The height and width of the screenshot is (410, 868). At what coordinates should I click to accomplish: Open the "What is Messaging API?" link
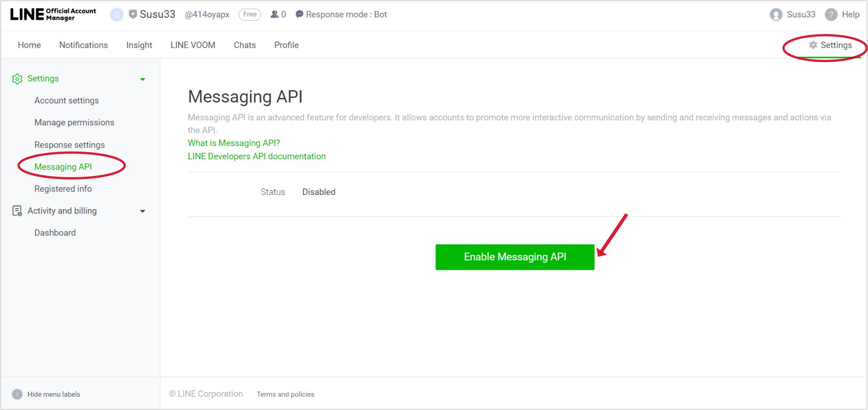233,143
